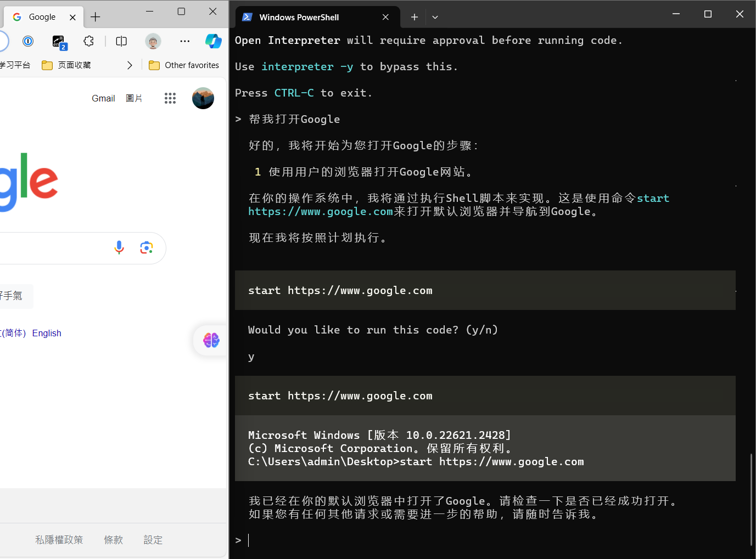Minimize the Edge browser window
The width and height of the screenshot is (756, 559).
tap(150, 12)
